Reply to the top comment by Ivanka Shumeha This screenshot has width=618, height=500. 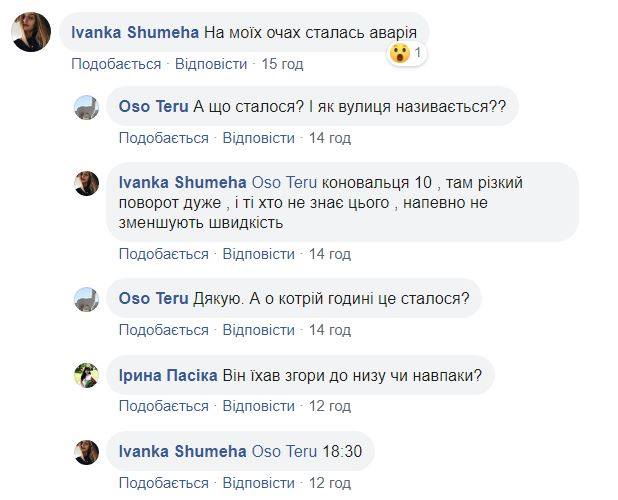tap(211, 64)
